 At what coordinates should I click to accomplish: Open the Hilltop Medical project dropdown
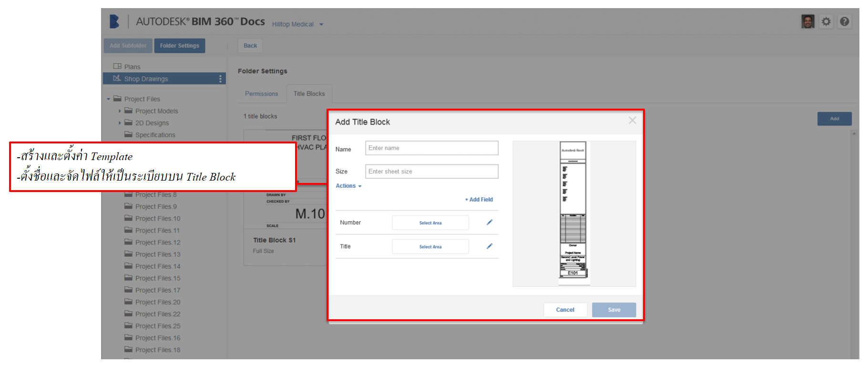point(297,24)
